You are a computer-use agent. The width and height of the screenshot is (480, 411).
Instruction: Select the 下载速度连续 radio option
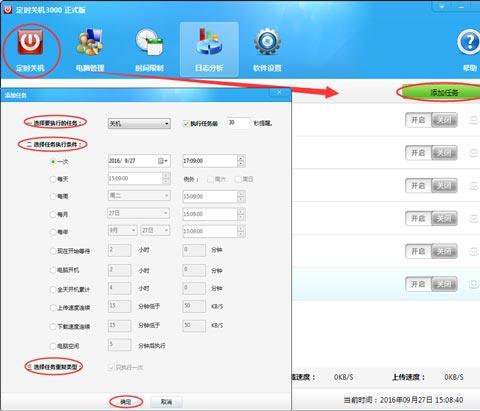click(x=53, y=326)
